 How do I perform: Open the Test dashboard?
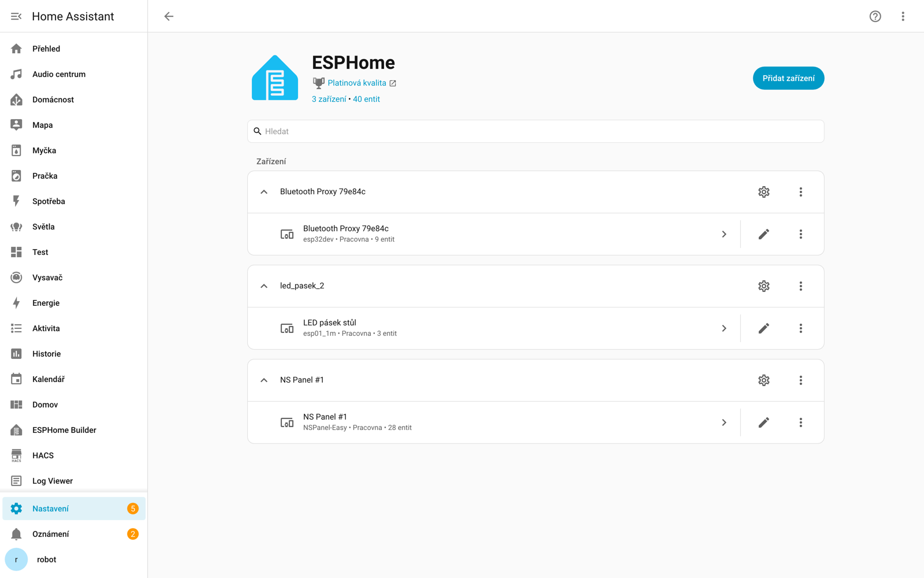(74, 252)
